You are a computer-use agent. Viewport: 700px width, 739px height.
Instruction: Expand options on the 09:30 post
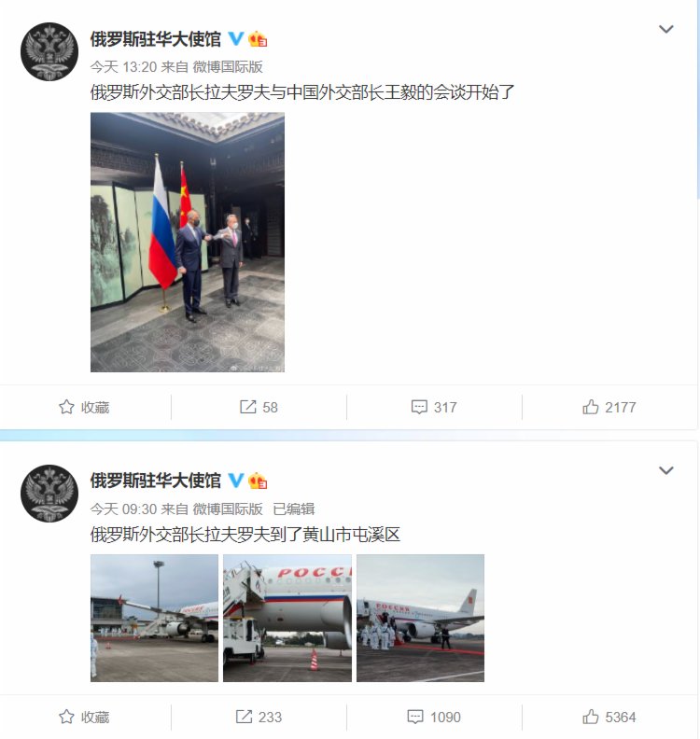665,470
